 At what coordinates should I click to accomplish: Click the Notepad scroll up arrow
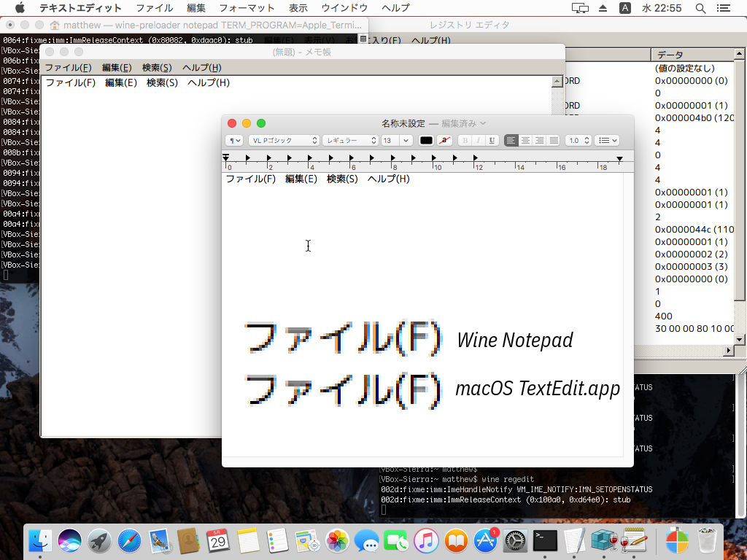[557, 82]
